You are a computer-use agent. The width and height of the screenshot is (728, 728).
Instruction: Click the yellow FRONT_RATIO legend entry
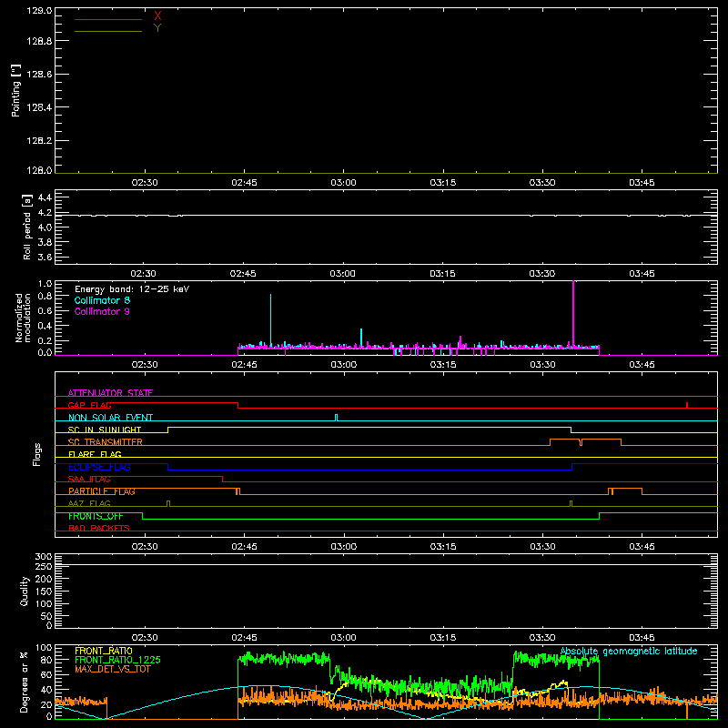click(104, 651)
